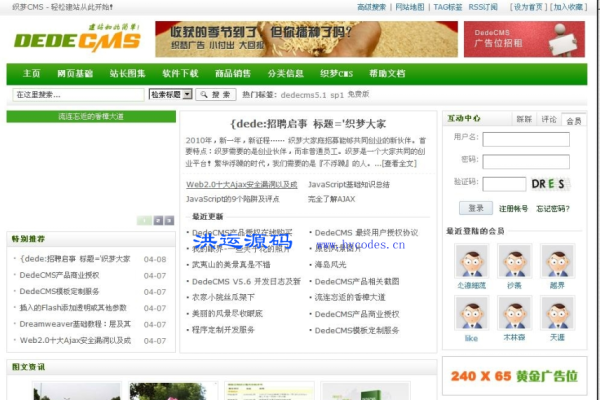
Task: Focus the 用户名 input field
Action: coord(526,139)
